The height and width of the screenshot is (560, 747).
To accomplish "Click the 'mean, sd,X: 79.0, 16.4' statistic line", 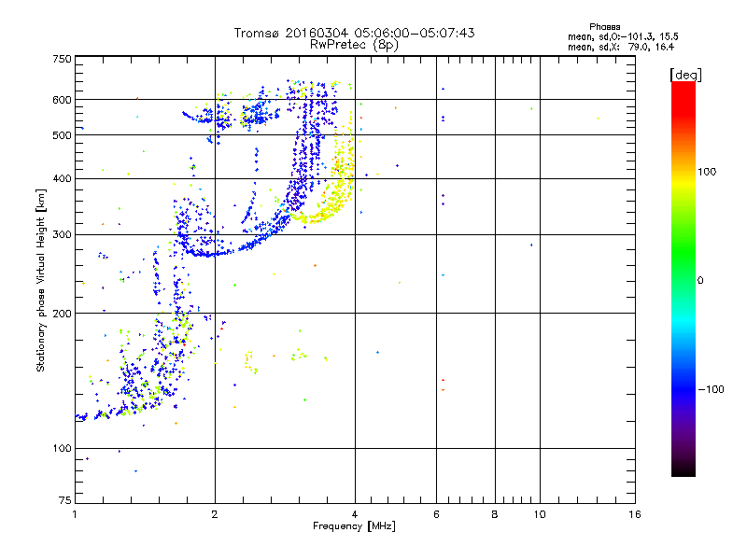I will click(621, 47).
